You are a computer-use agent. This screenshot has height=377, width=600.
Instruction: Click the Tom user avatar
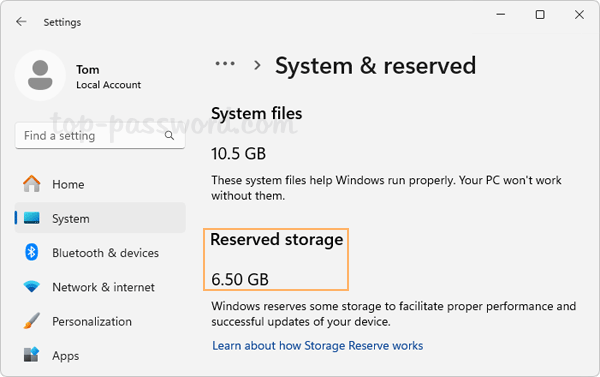pyautogui.click(x=40, y=75)
